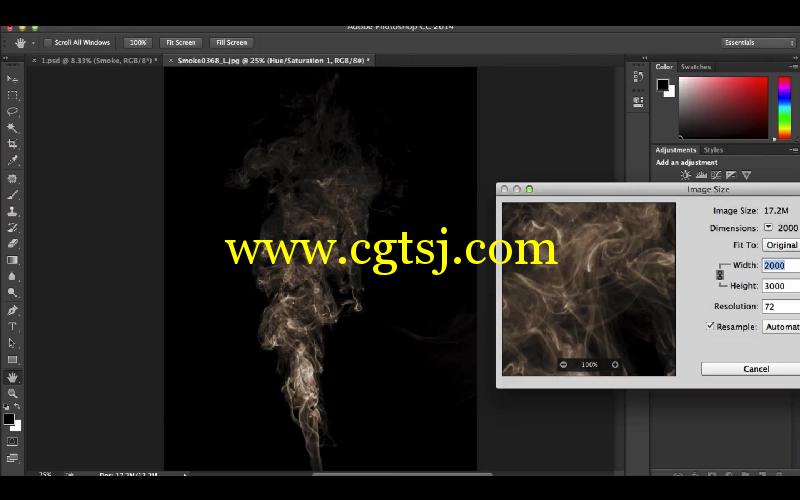
Task: Select the Gradient tool
Action: (12, 260)
